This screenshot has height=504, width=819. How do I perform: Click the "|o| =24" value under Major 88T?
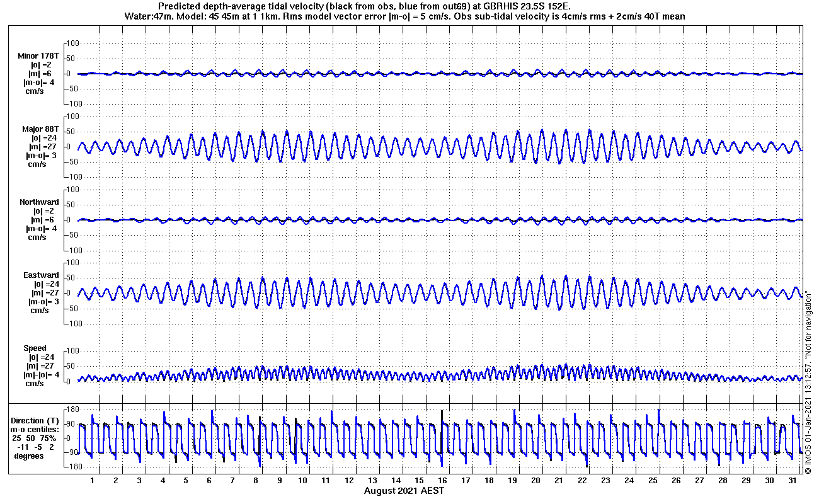click(x=45, y=138)
